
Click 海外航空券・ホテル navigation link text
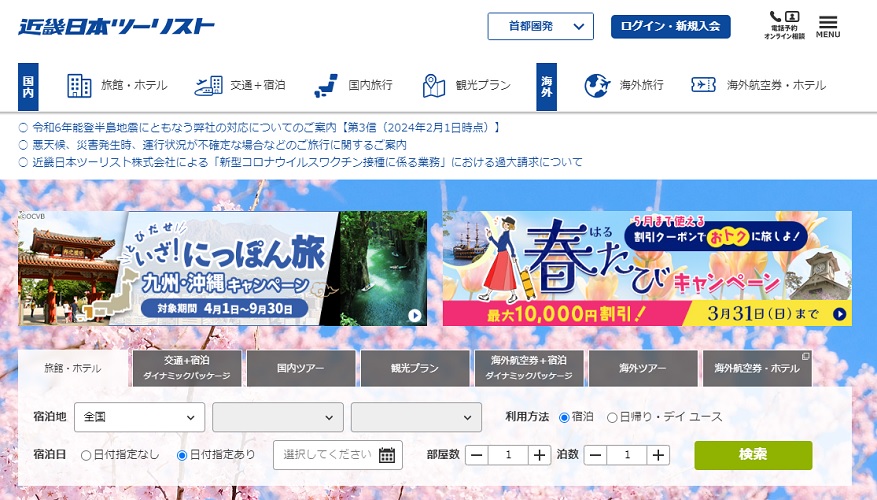776,85
